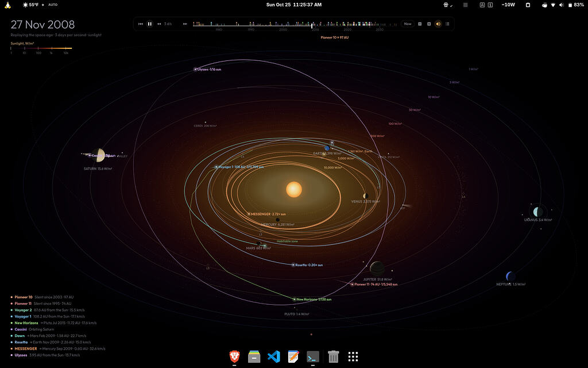Open Brave browser from the dock
588x368 pixels.
(x=234, y=356)
